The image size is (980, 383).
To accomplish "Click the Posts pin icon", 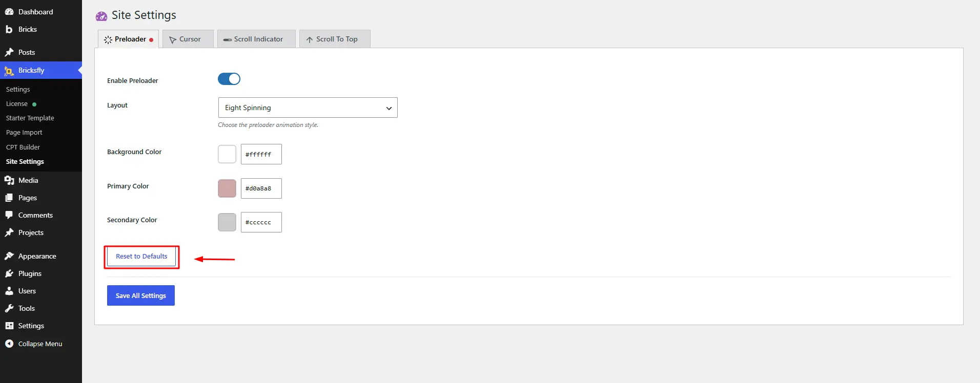I will click(x=9, y=52).
